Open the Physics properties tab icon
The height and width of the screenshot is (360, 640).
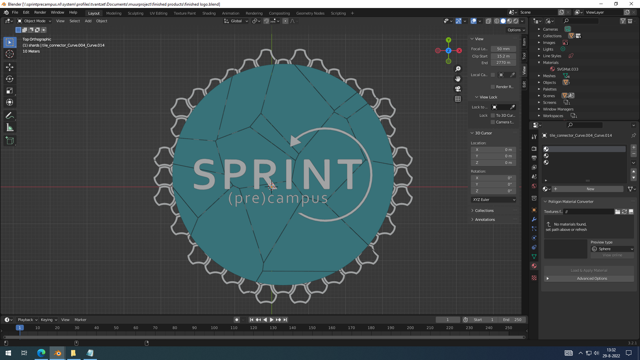[x=534, y=238]
